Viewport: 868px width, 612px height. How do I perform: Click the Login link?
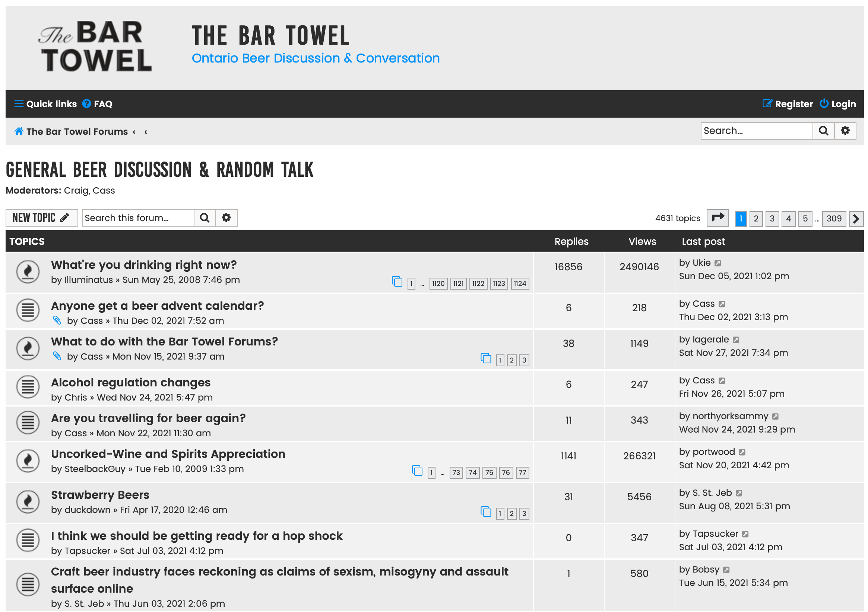tap(838, 104)
